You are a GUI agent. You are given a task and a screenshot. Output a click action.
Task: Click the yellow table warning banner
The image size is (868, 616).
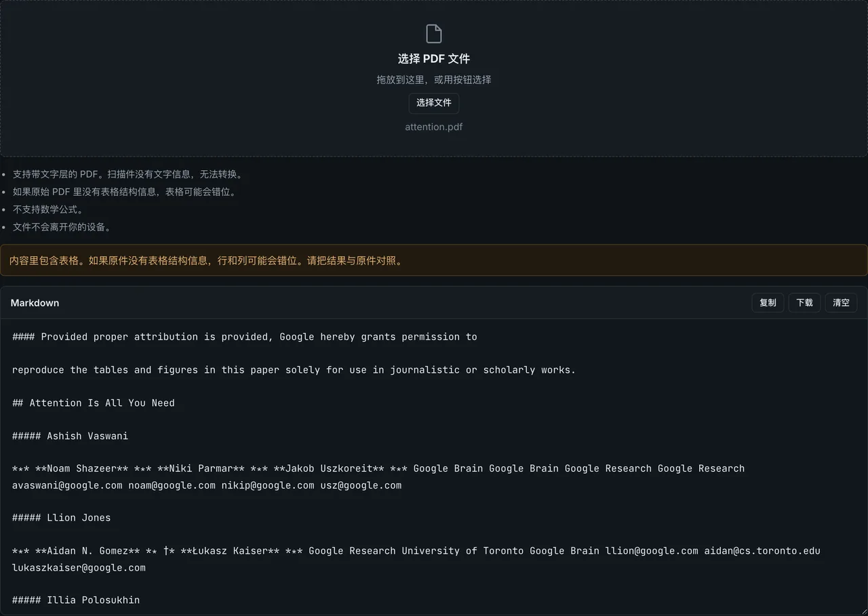[434, 260]
